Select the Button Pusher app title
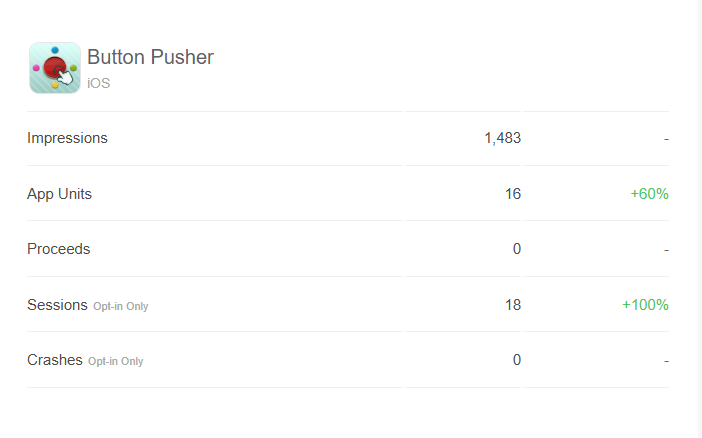Image resolution: width=702 pixels, height=438 pixels. click(x=150, y=57)
